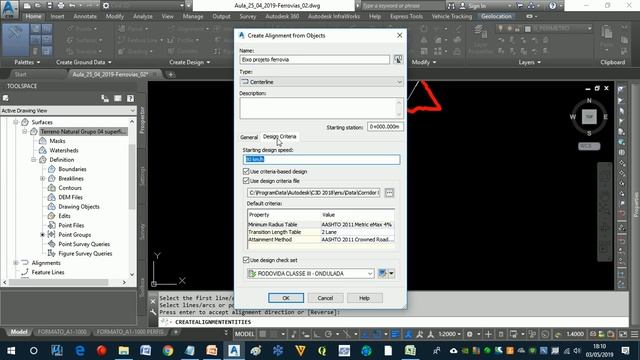This screenshot has width=640, height=360.
Task: Select Contours in Toolspace tree
Action: 70,188
